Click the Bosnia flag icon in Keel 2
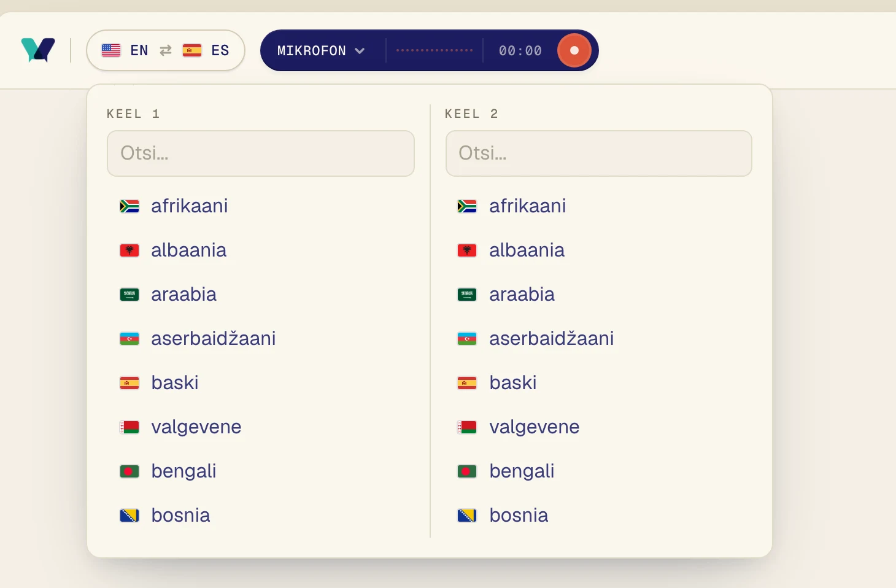The height and width of the screenshot is (588, 896). pos(467,516)
